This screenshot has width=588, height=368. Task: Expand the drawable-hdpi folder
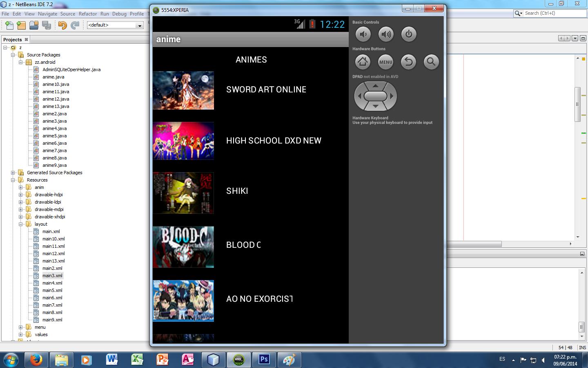pyautogui.click(x=21, y=195)
